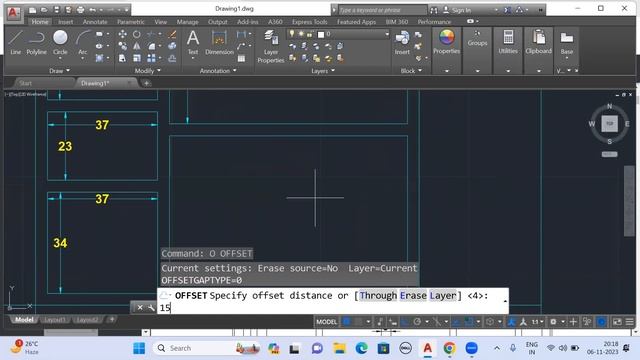The image size is (640, 360).
Task: Select the Scale tool in Modify panel
Action: click(x=137, y=58)
